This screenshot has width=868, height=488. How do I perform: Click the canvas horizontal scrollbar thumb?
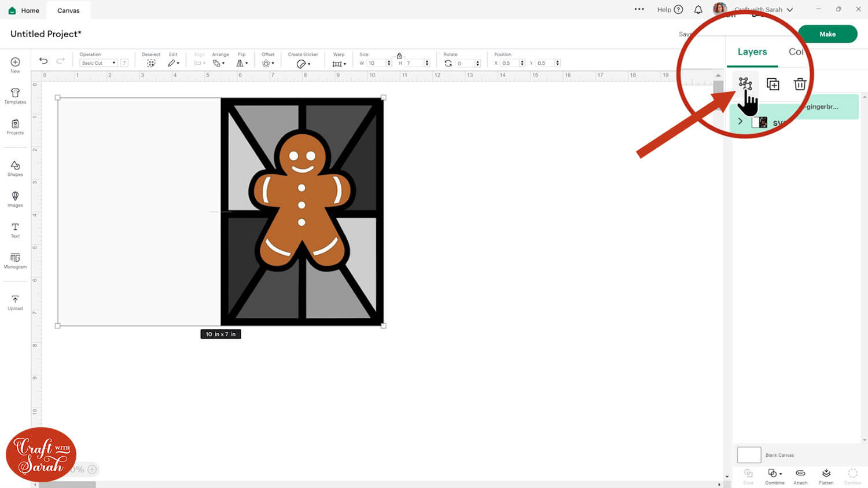click(x=67, y=485)
